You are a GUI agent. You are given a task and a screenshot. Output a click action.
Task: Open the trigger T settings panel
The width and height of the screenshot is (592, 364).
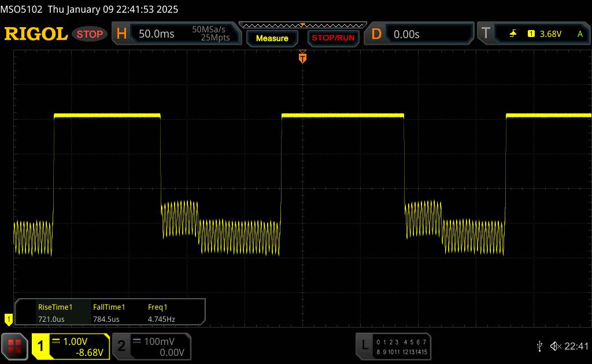pyautogui.click(x=534, y=34)
